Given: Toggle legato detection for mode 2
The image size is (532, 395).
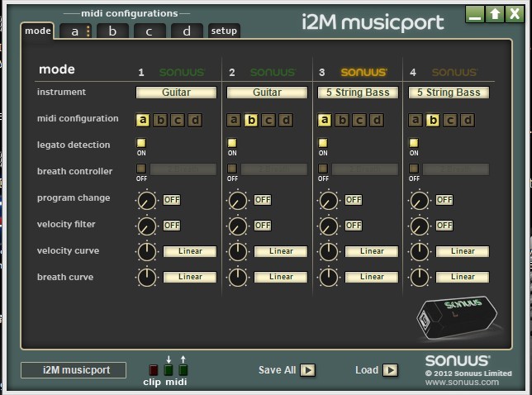Looking at the screenshot, I should pyautogui.click(x=232, y=142).
